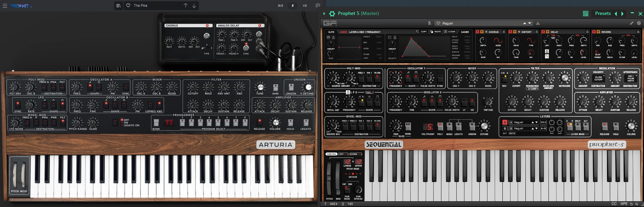Open Aftertouch destination OSC1 Pulse Width dropdown
Viewport: 644px width, 207px height.
631,78
